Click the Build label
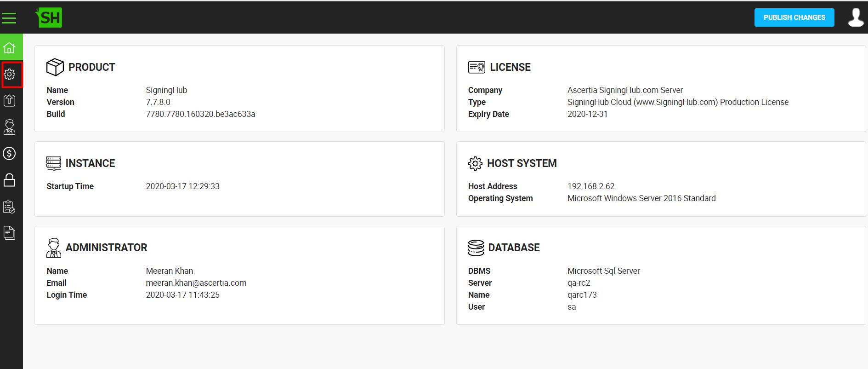 click(56, 114)
